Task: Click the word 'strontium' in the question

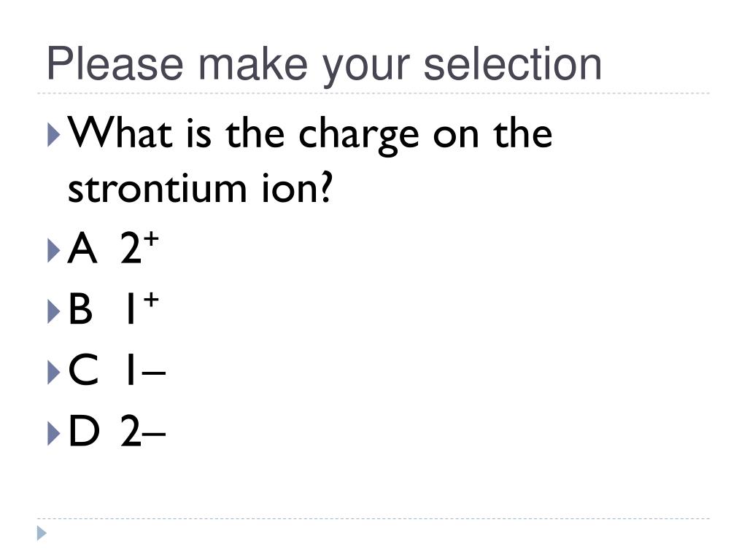Action: (158, 189)
